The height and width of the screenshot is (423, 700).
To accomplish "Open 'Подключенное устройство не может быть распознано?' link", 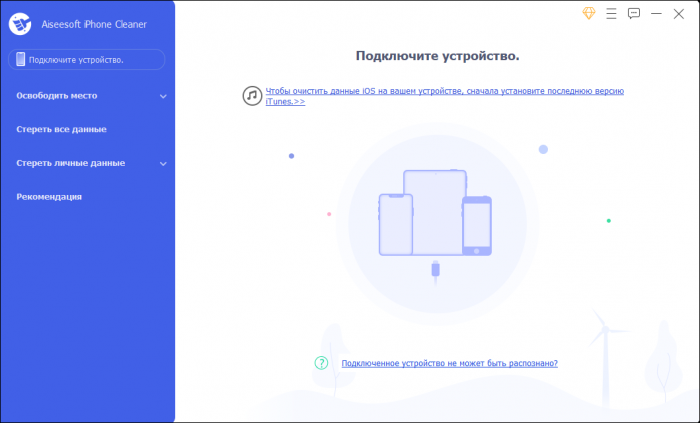I will pyautogui.click(x=450, y=363).
